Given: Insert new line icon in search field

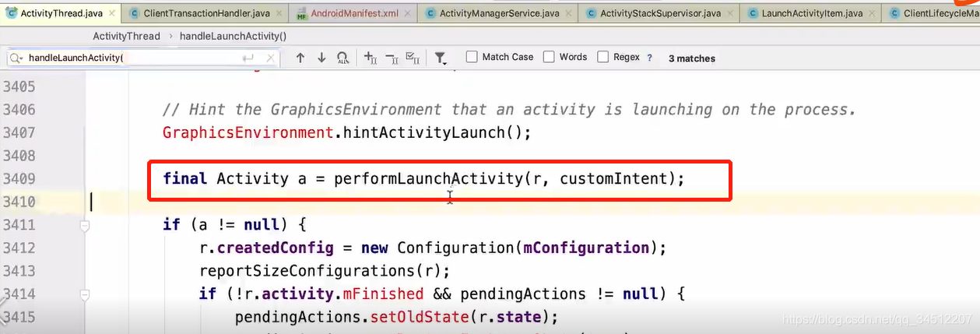Looking at the screenshot, I should coord(248,58).
